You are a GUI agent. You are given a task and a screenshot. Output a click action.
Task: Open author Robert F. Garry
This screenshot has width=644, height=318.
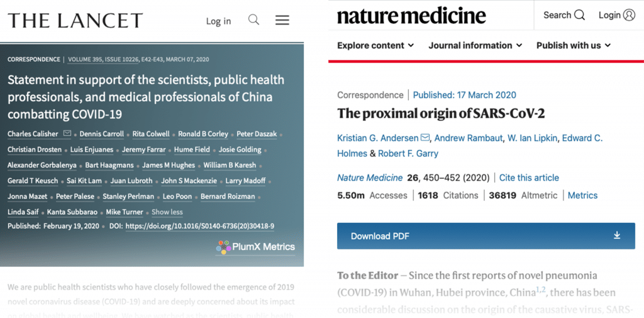(408, 154)
